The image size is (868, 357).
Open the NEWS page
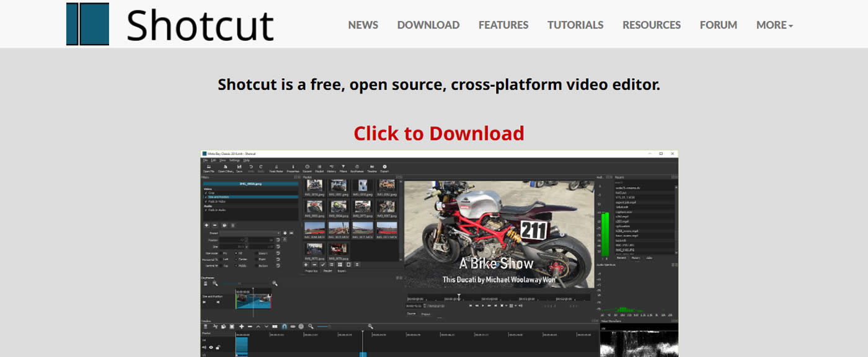(x=363, y=25)
